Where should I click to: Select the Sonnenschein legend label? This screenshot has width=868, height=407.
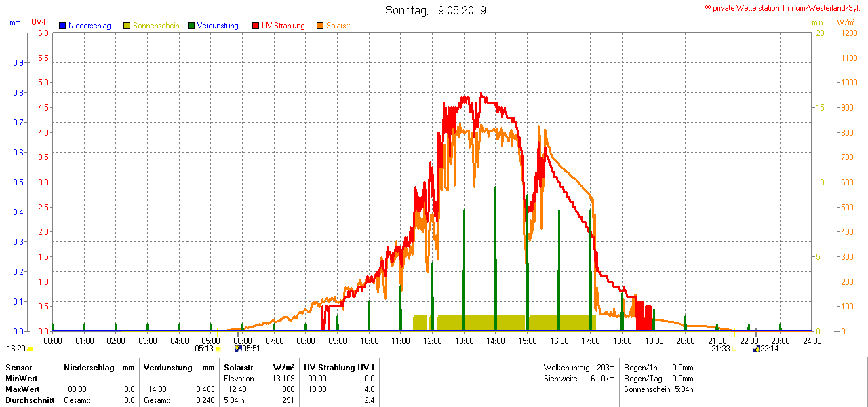(156, 26)
